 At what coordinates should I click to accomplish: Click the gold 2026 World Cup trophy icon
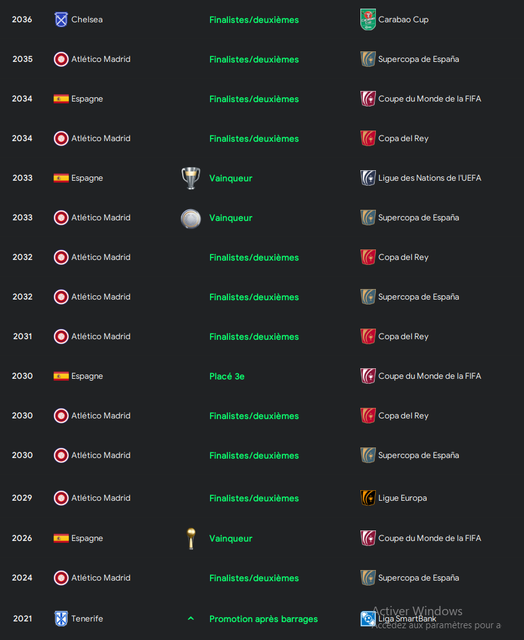point(191,539)
